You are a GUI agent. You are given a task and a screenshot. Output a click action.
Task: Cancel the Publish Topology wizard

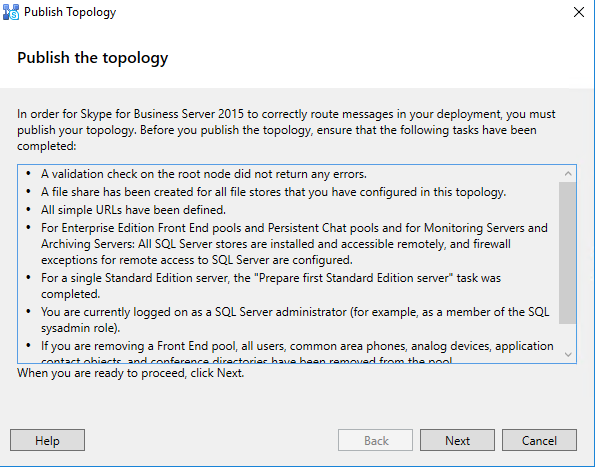(539, 440)
